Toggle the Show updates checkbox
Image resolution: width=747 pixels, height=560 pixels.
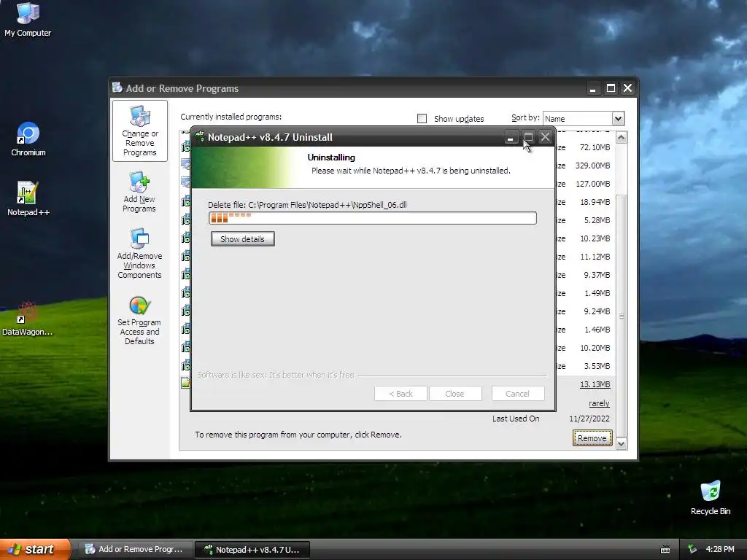(x=422, y=119)
